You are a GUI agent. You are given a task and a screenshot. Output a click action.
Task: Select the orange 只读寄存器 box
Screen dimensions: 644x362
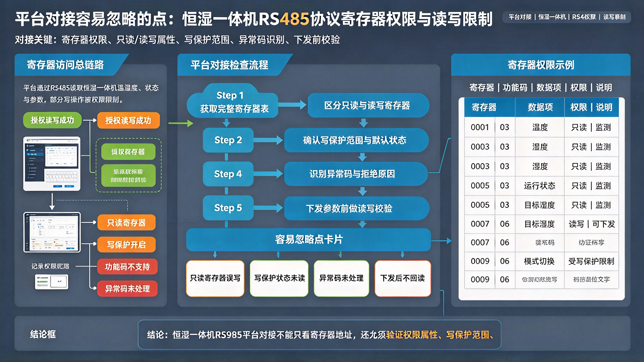click(x=126, y=222)
